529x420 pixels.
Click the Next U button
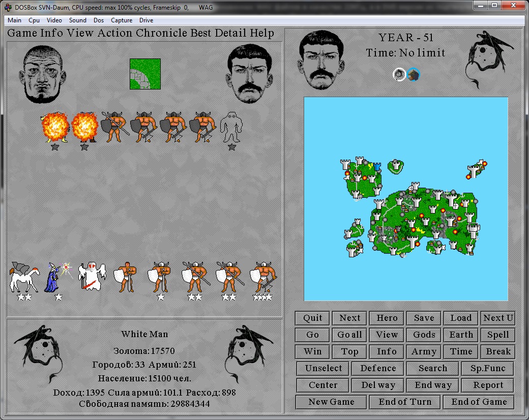coord(498,318)
